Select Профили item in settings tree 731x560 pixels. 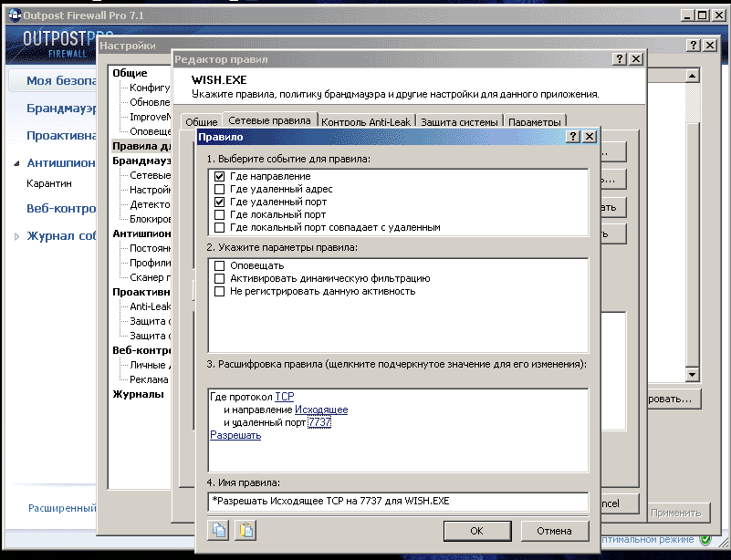(150, 263)
